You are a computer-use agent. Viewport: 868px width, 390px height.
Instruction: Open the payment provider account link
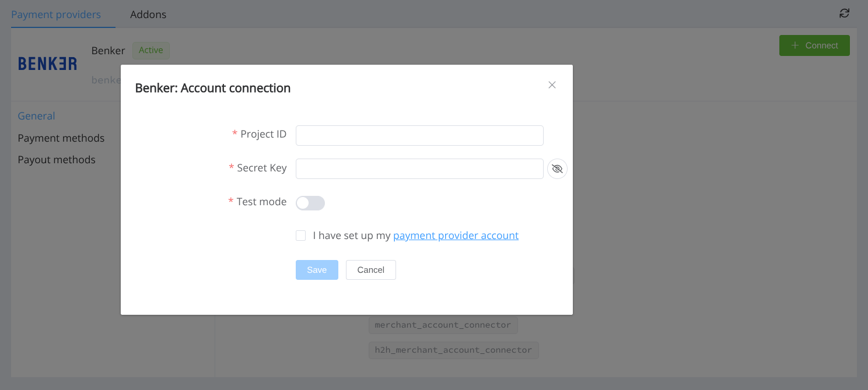click(x=456, y=235)
